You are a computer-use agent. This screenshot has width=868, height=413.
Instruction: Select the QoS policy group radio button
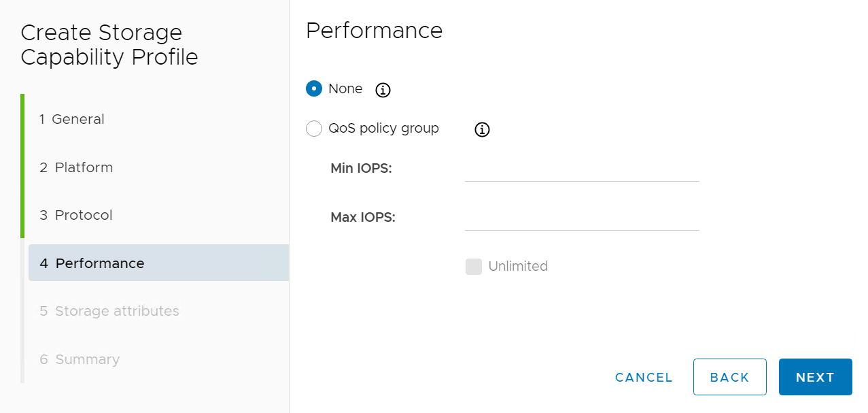click(x=314, y=129)
